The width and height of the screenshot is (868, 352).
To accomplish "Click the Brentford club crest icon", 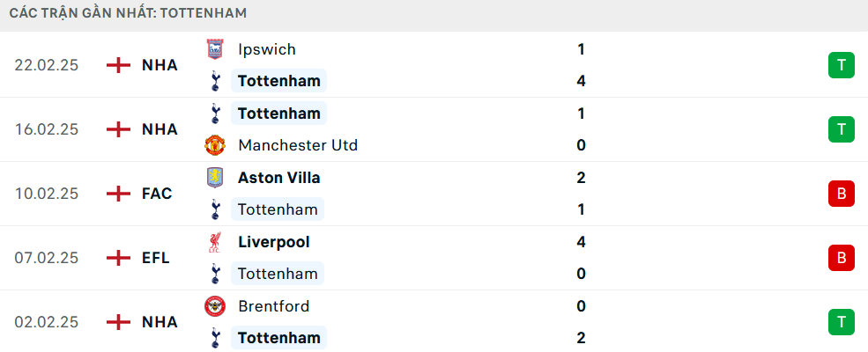I will pos(214,306).
